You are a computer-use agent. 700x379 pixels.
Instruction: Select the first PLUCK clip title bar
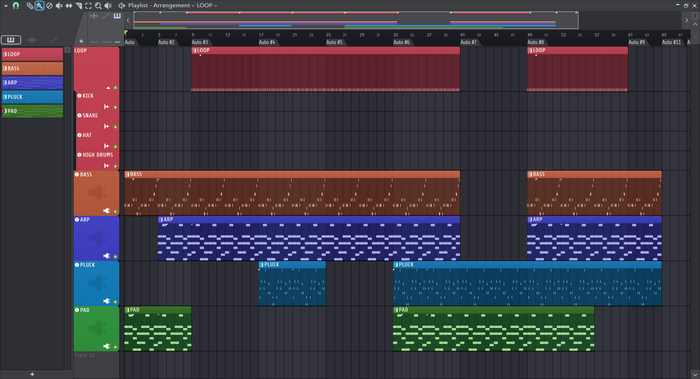(292, 265)
